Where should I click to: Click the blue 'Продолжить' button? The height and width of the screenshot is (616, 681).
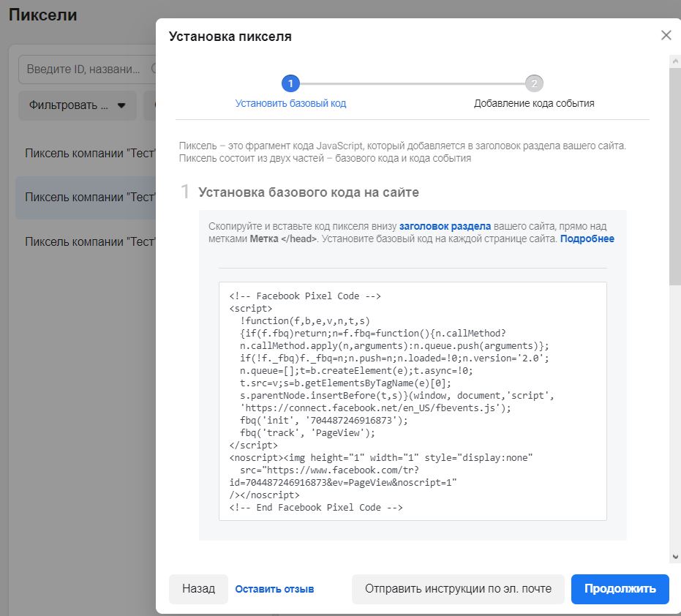pos(620,589)
